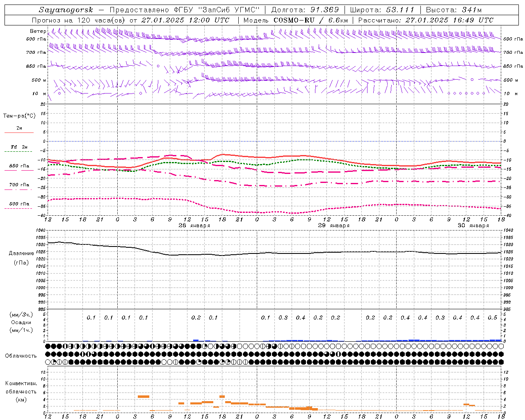Click the 'Широта: 53.111' header field
The width and height of the screenshot is (525, 420).
(382, 10)
